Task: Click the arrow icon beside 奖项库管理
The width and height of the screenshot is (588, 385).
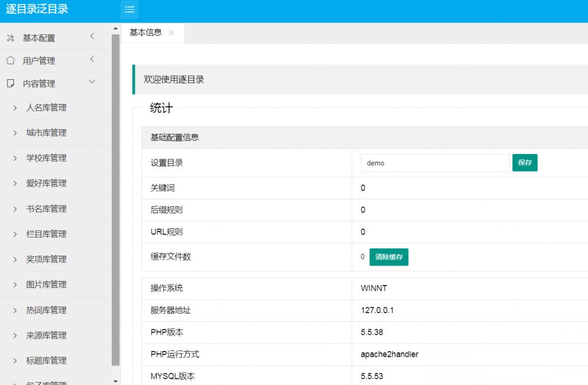Action: click(x=16, y=259)
